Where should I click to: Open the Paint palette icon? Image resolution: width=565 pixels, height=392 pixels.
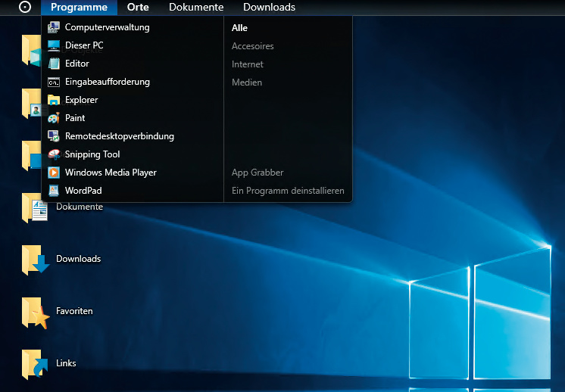point(53,118)
